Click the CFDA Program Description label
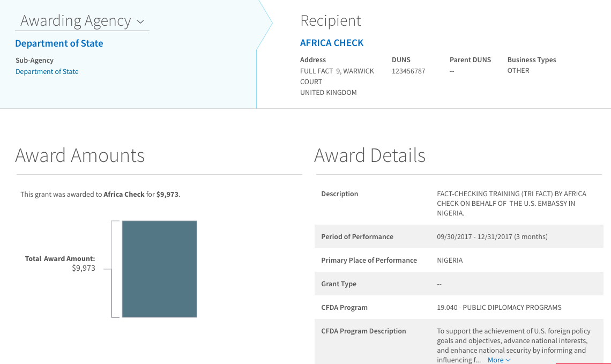The height and width of the screenshot is (364, 611). 363,331
